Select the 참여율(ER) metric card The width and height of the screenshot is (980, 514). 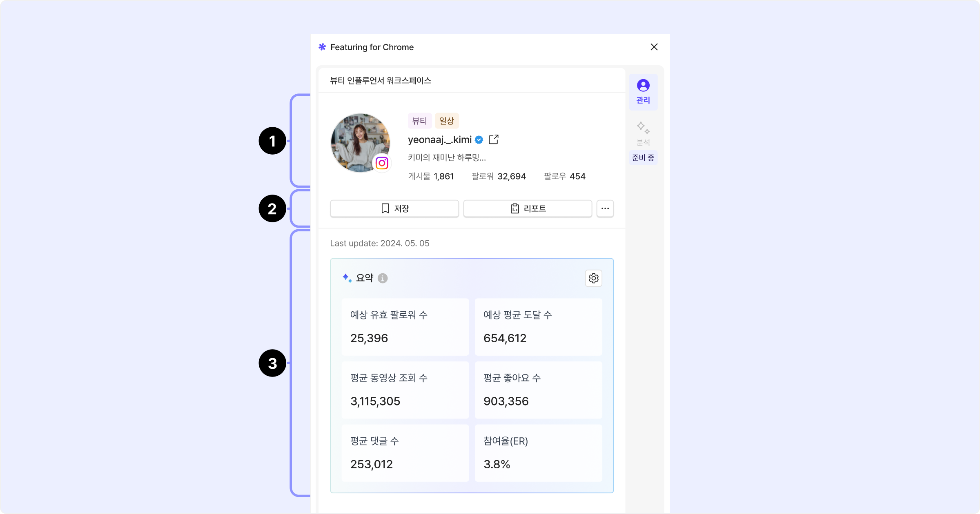click(538, 453)
